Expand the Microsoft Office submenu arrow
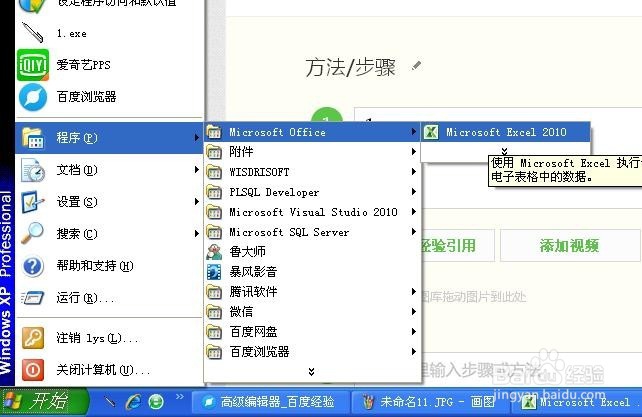The width and height of the screenshot is (642, 417). pyautogui.click(x=414, y=132)
